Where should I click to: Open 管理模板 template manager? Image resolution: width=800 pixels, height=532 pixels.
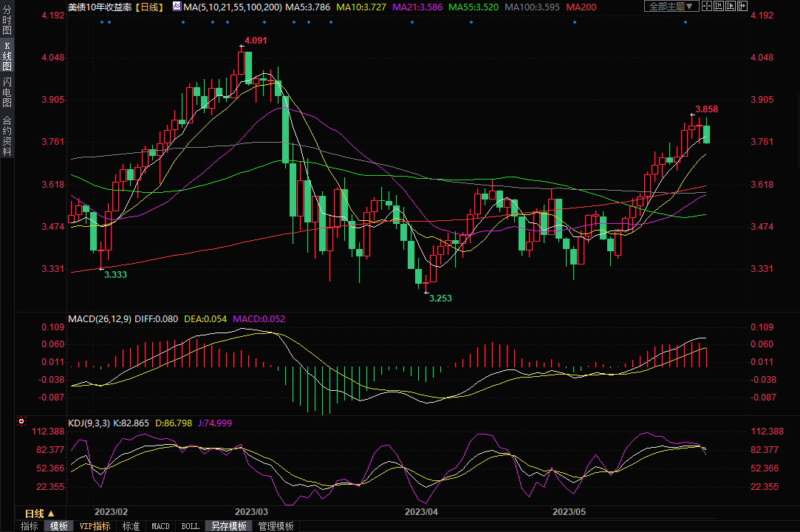coord(276,526)
